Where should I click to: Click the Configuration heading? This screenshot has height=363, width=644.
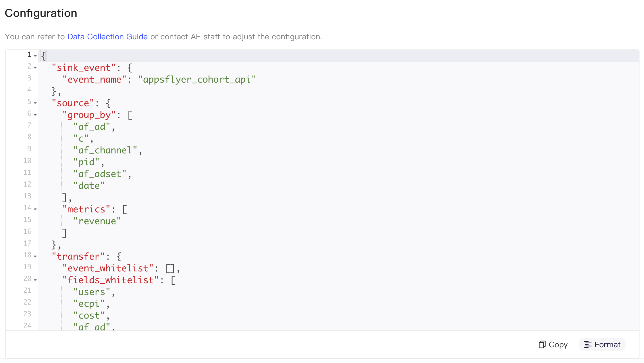[x=41, y=13]
